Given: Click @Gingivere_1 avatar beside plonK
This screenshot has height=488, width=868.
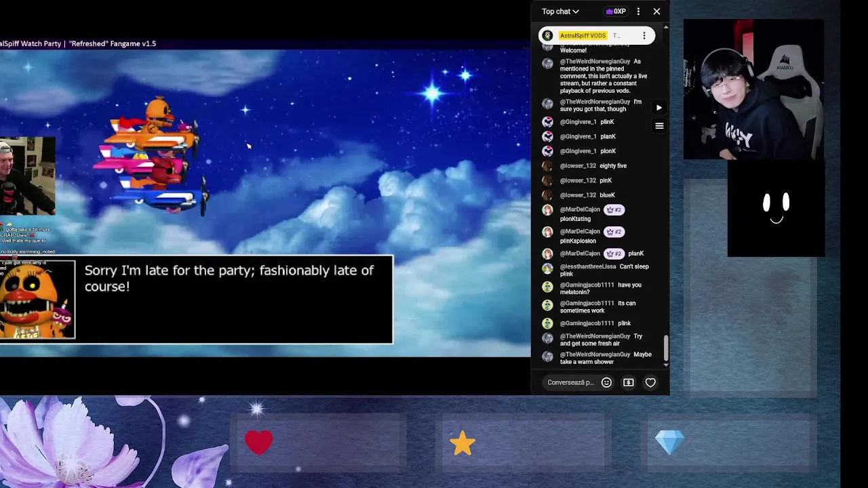Looking at the screenshot, I should pyautogui.click(x=548, y=151).
